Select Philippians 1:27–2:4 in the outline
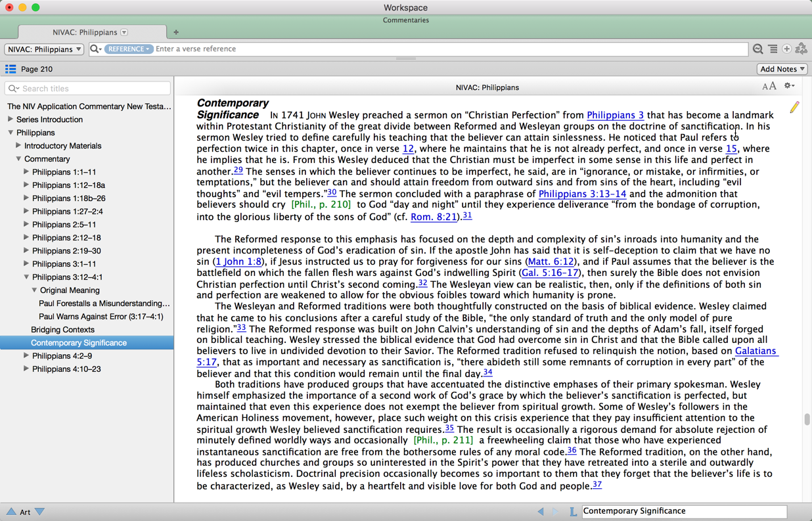The image size is (812, 521). click(x=68, y=212)
